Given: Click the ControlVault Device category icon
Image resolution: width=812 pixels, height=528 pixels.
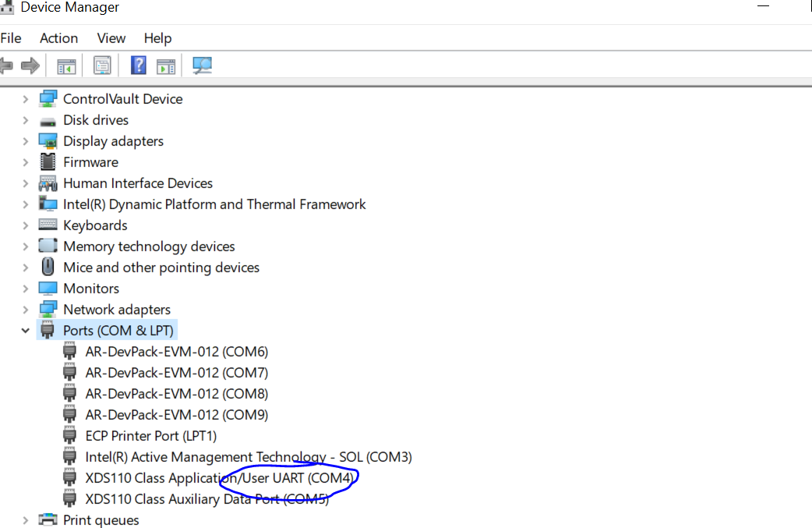Looking at the screenshot, I should [48, 98].
